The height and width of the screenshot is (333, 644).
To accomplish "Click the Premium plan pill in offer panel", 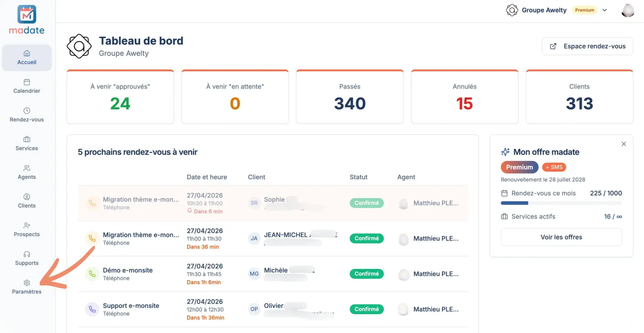I will 520,167.
